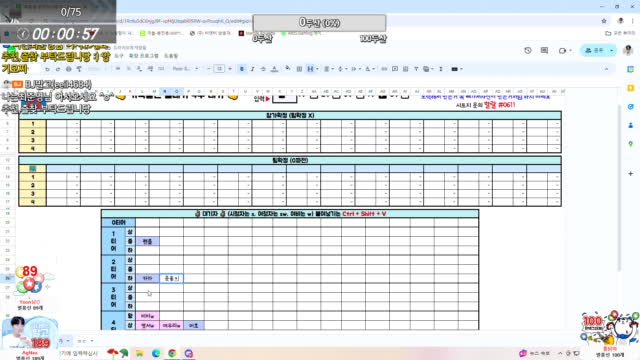Open the arrow next to Share button
Viewport: 640px width, 360px height.
tap(611, 50)
